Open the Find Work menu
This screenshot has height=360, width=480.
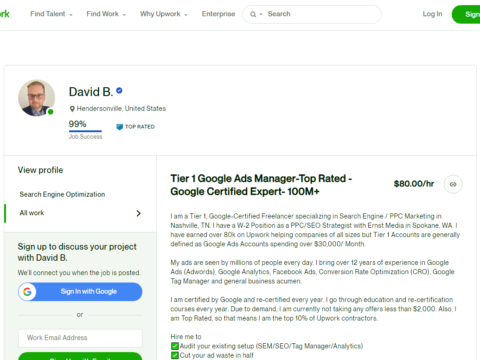click(106, 14)
